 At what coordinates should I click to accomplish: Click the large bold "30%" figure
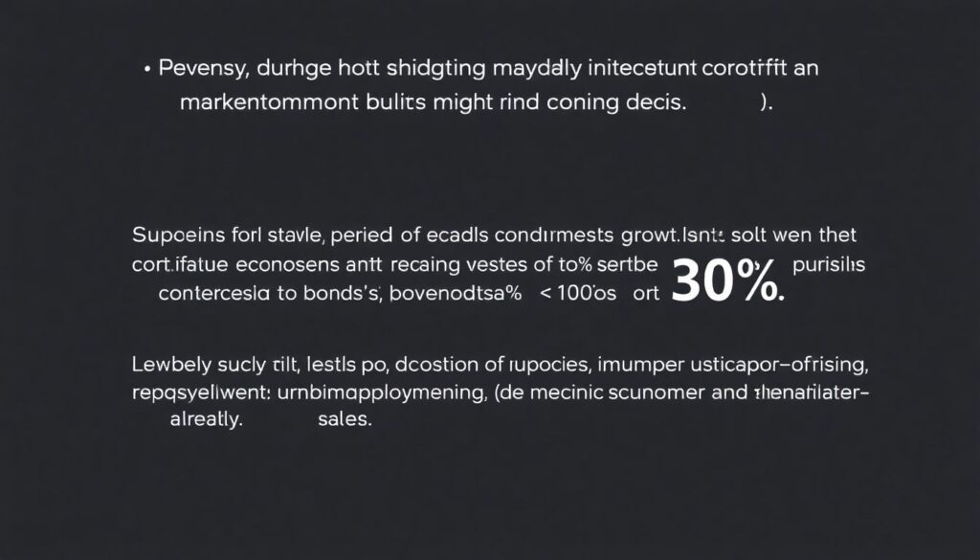(727, 281)
